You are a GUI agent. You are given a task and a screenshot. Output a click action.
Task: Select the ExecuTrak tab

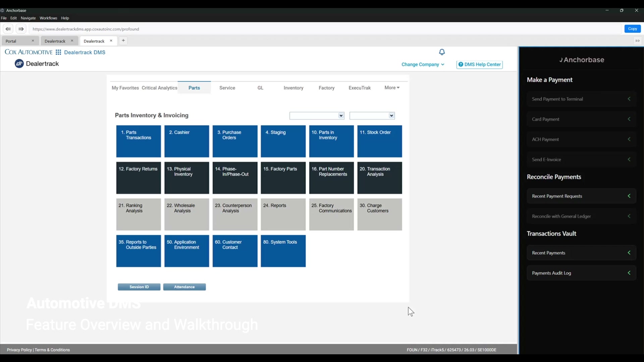pyautogui.click(x=360, y=88)
